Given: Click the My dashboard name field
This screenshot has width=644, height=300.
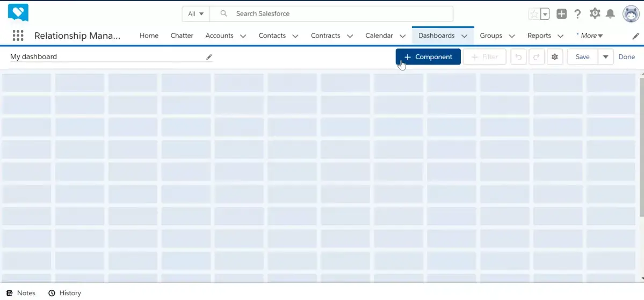Looking at the screenshot, I should point(111,56).
